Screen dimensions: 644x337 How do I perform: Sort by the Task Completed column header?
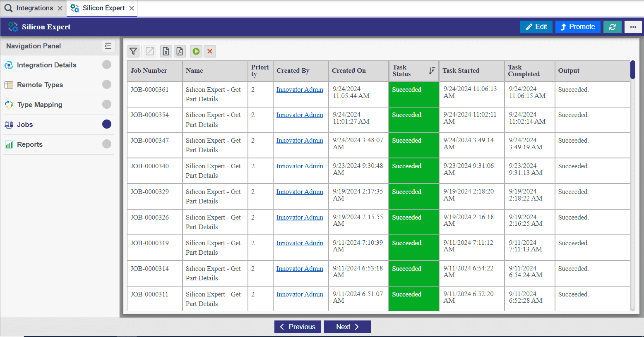point(530,71)
